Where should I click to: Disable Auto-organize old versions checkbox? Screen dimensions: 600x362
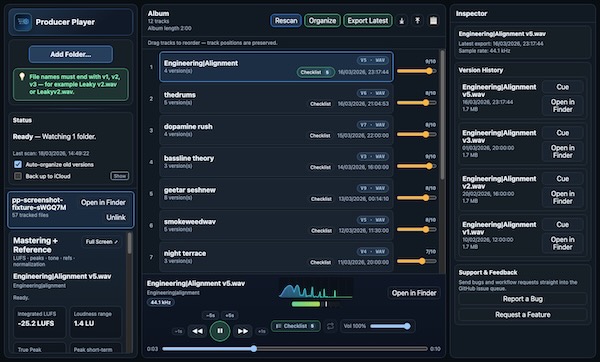(x=18, y=165)
